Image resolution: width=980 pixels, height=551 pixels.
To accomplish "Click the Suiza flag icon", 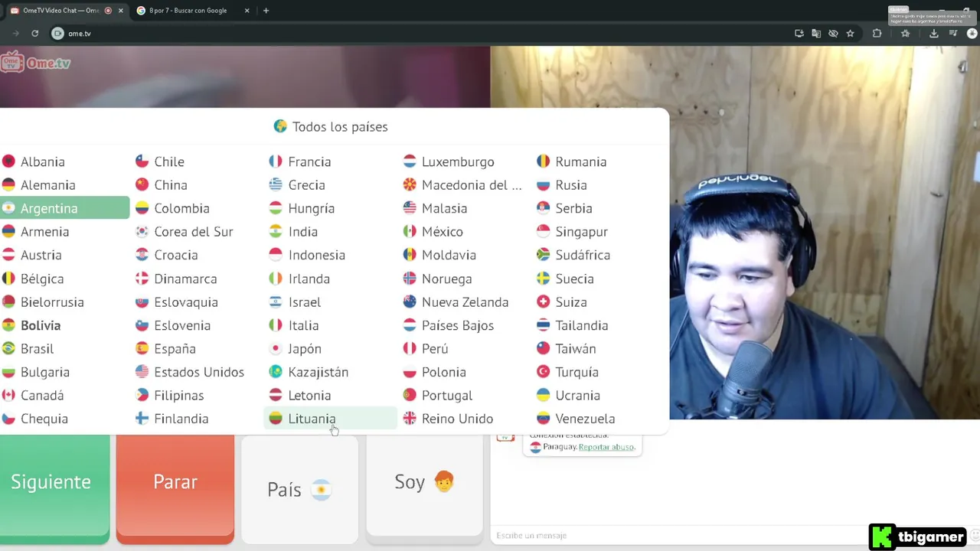I will tap(544, 302).
